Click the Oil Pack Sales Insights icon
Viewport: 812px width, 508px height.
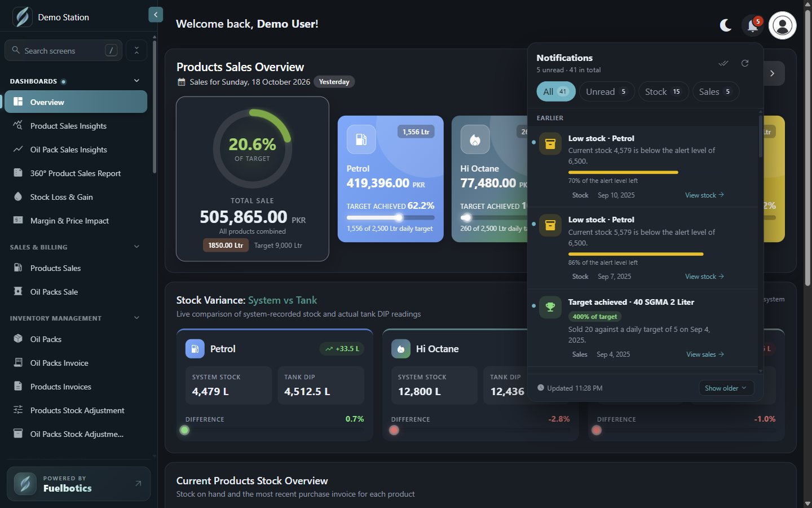(18, 149)
